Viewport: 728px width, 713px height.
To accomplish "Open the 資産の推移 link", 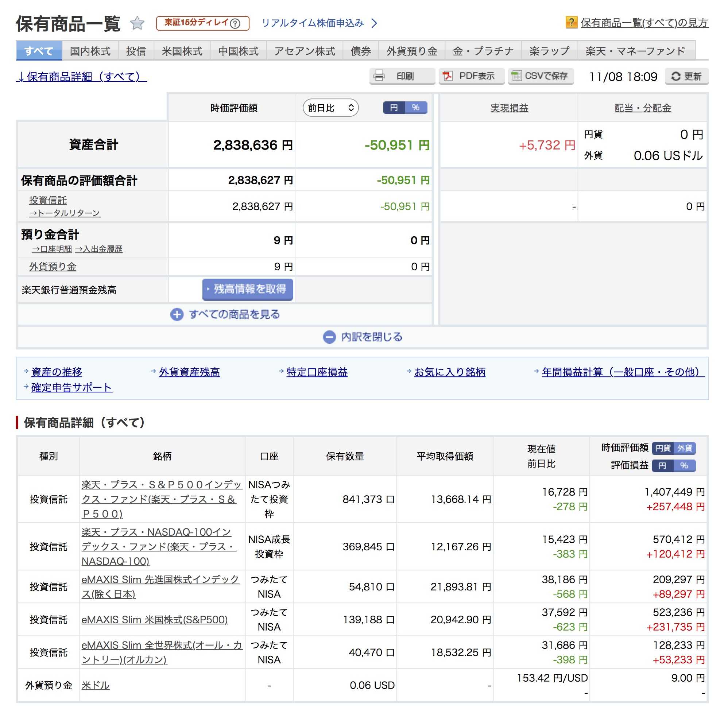I will coord(57,372).
